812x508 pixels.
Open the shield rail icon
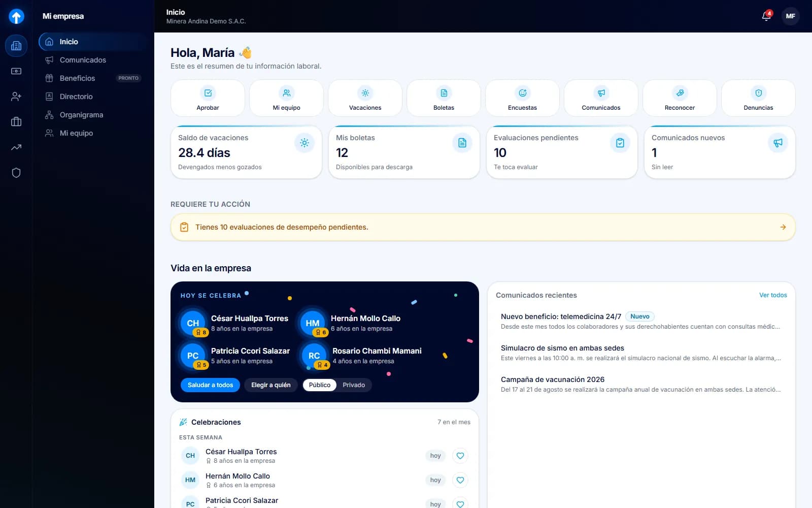(16, 173)
